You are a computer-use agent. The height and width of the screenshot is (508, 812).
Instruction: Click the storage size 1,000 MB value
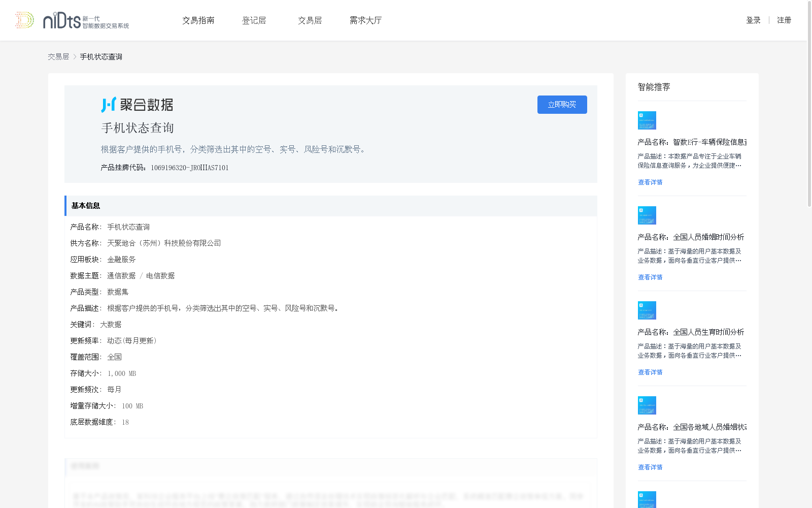(x=122, y=373)
